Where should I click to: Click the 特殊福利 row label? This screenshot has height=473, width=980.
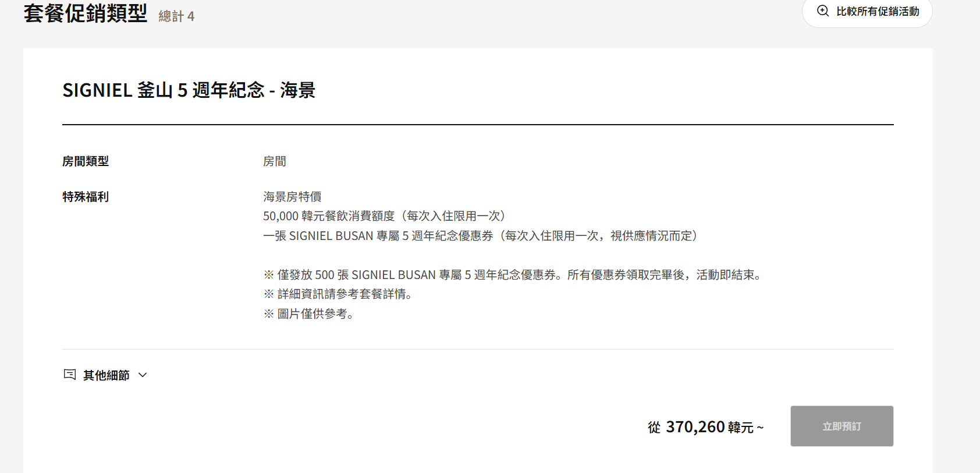(x=86, y=197)
